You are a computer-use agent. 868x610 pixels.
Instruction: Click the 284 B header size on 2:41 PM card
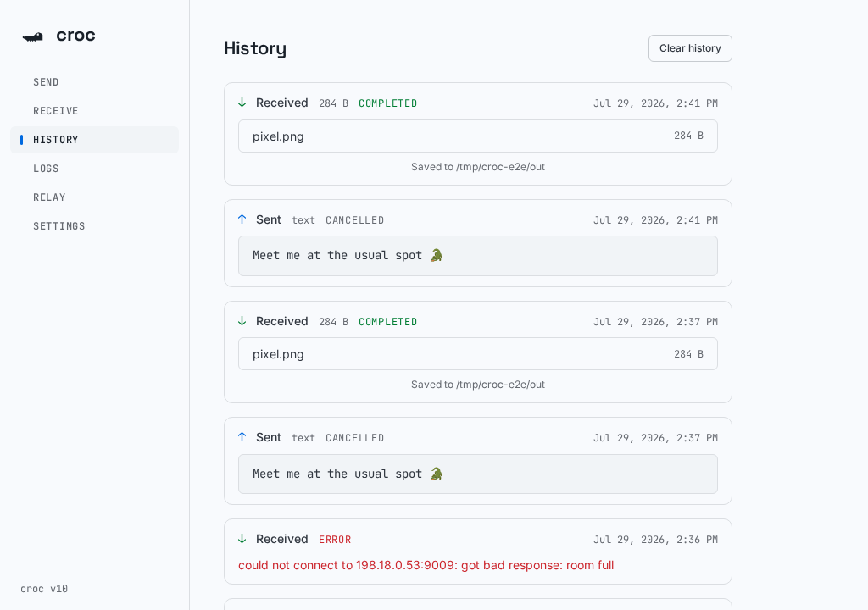(333, 103)
